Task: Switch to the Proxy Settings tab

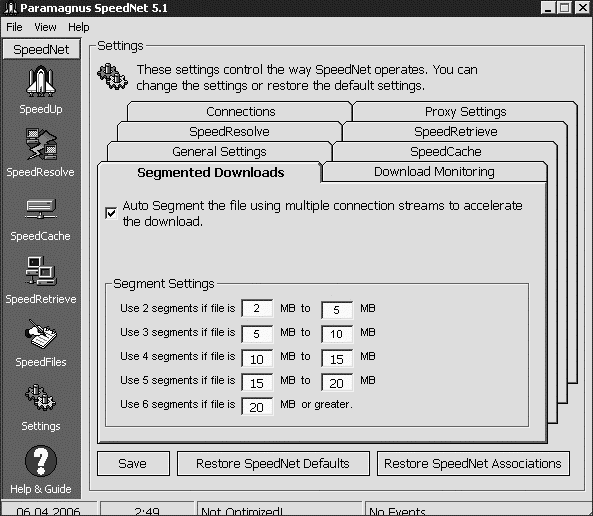Action: pyautogui.click(x=465, y=112)
